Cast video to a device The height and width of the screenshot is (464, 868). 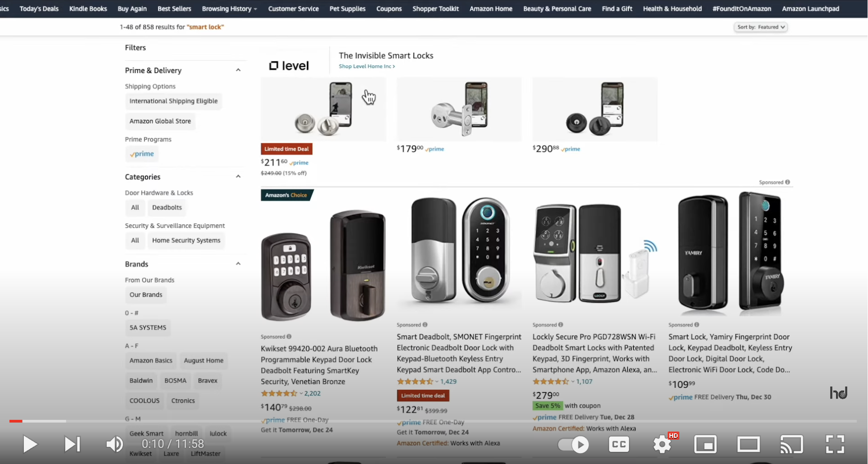[x=791, y=445]
